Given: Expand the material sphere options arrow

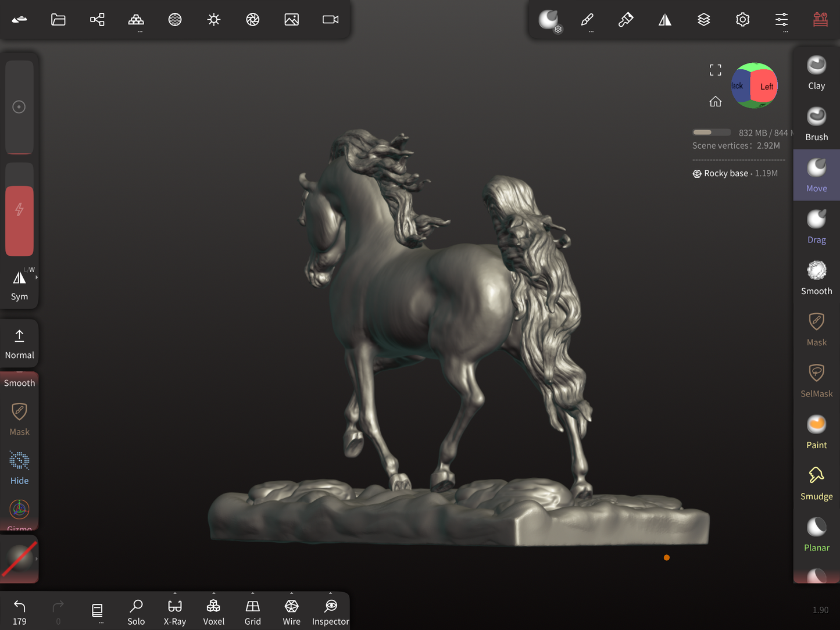Looking at the screenshot, I should [37, 559].
